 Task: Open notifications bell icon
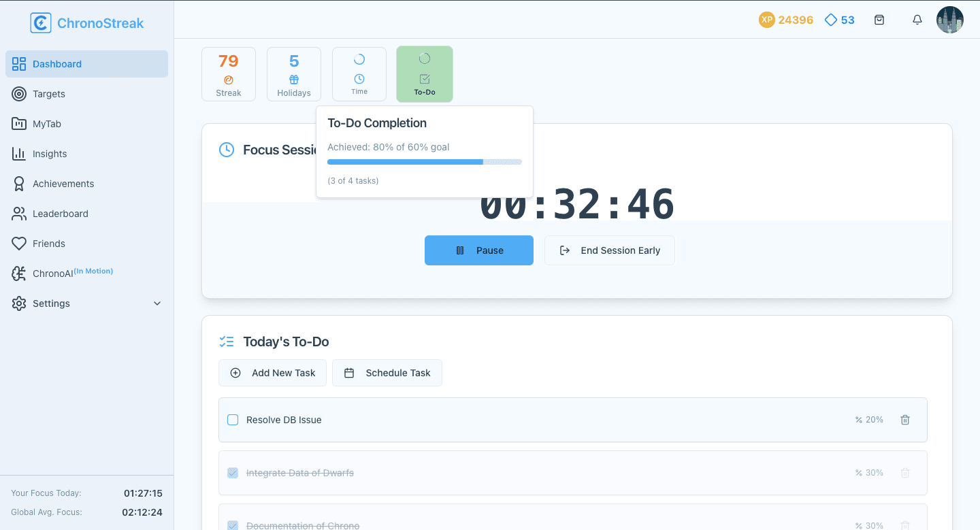(917, 20)
